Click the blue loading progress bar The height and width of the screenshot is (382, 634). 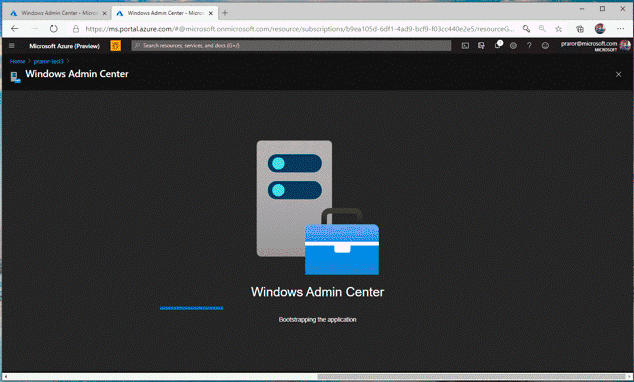tap(191, 308)
